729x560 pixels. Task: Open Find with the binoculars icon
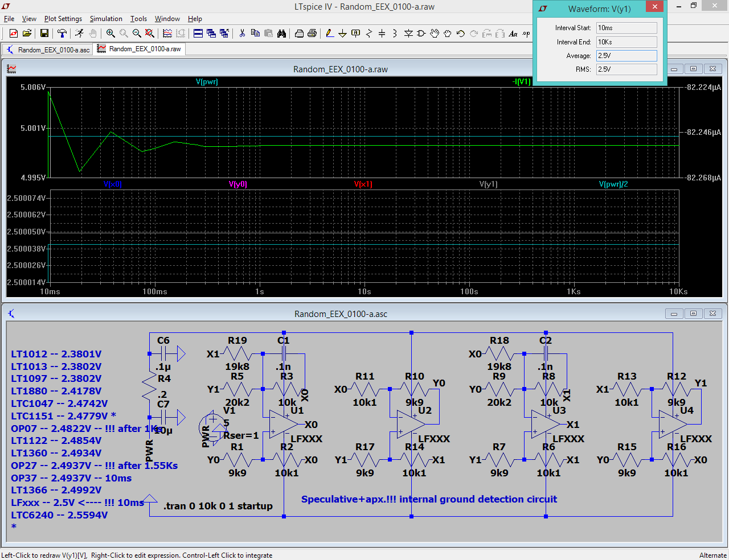tap(281, 34)
